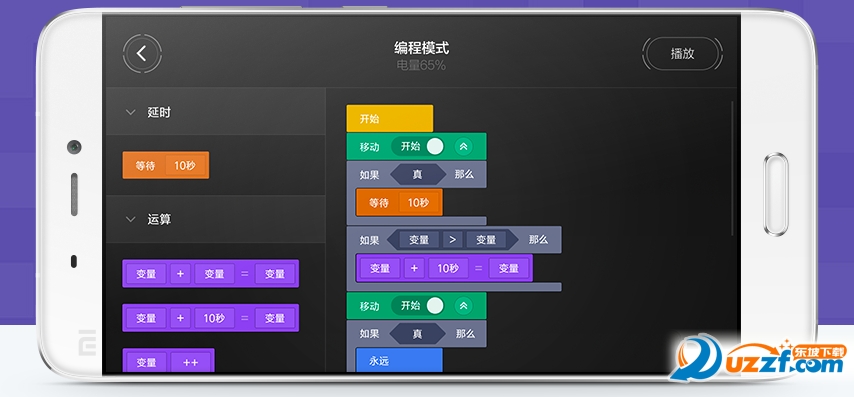Tap the 播放 play button
The width and height of the screenshot is (854, 397).
click(x=682, y=53)
